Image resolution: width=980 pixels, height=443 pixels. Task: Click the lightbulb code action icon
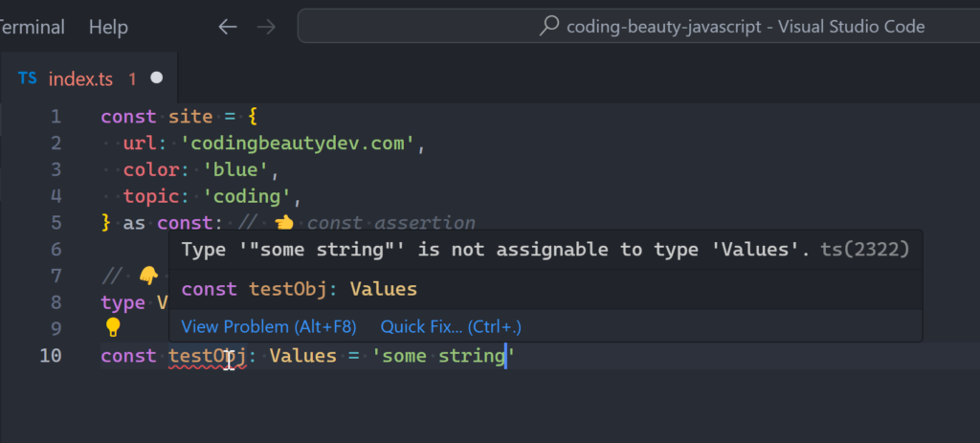(113, 327)
